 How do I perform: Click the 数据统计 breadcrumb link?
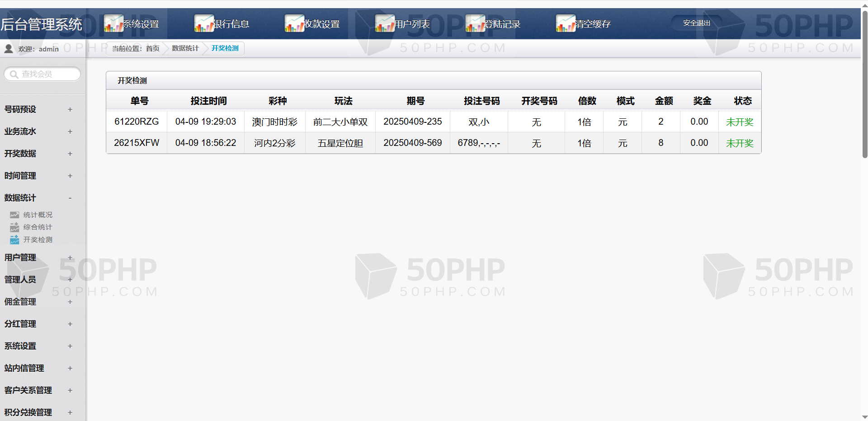(x=185, y=48)
